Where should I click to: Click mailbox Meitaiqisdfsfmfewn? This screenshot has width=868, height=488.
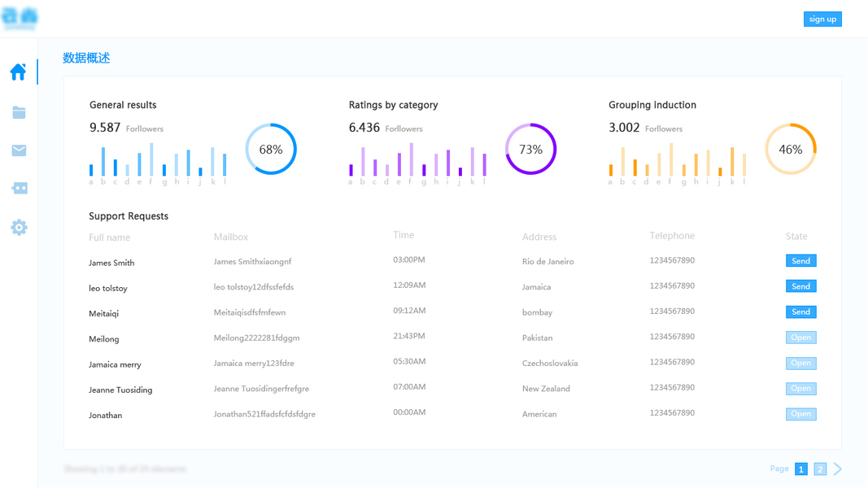[250, 312]
